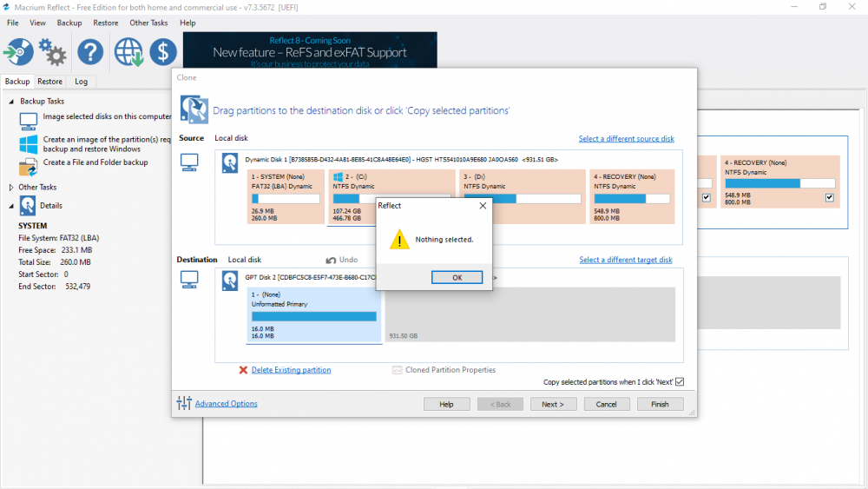This screenshot has height=489, width=868.
Task: Open the settings gears toolbar icon
Action: coord(53,52)
